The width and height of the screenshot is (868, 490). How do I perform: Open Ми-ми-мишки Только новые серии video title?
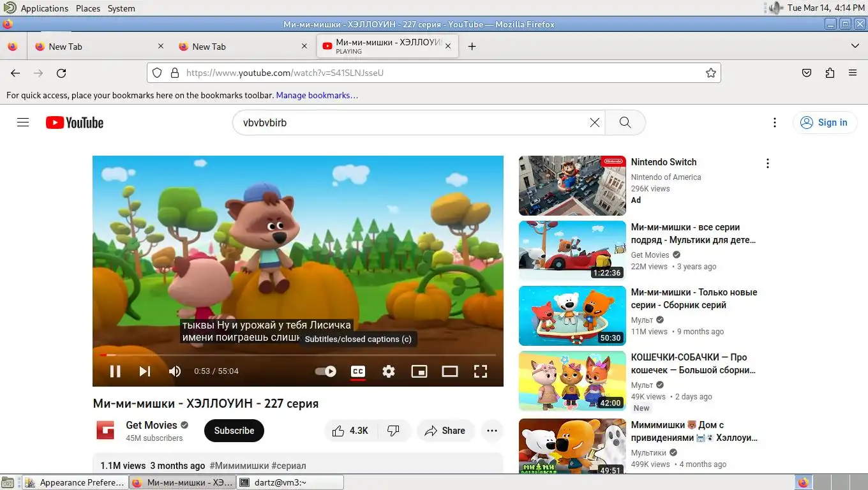(x=694, y=299)
